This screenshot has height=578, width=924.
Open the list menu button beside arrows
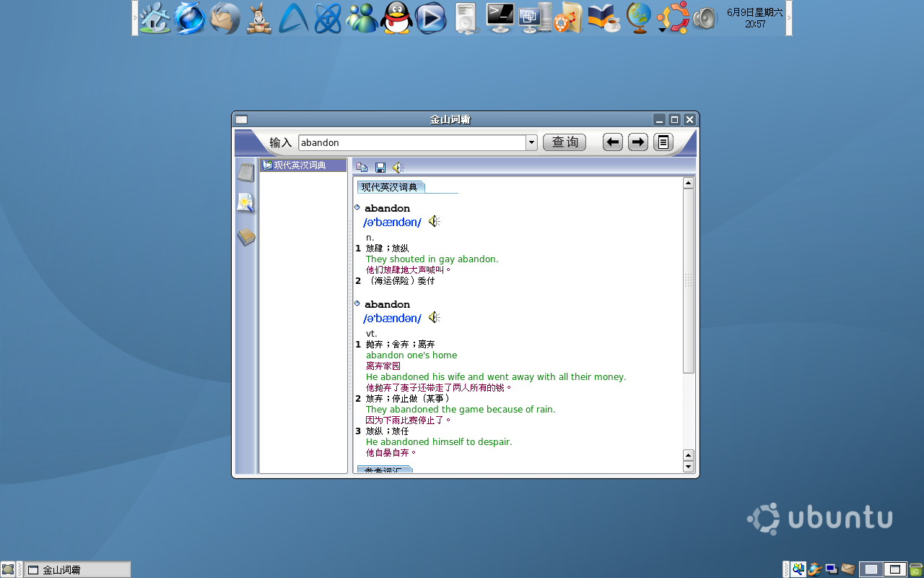(663, 142)
